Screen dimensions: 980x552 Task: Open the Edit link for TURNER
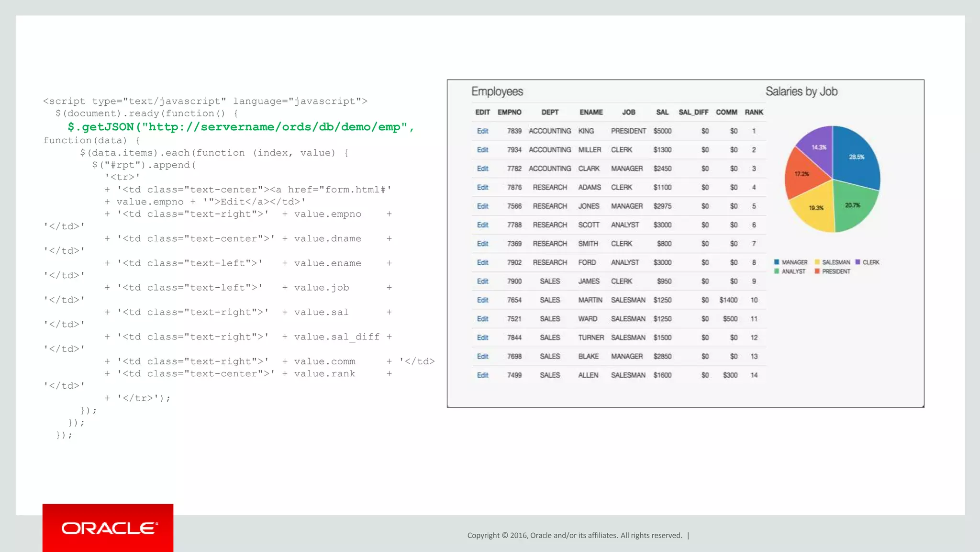pos(482,338)
